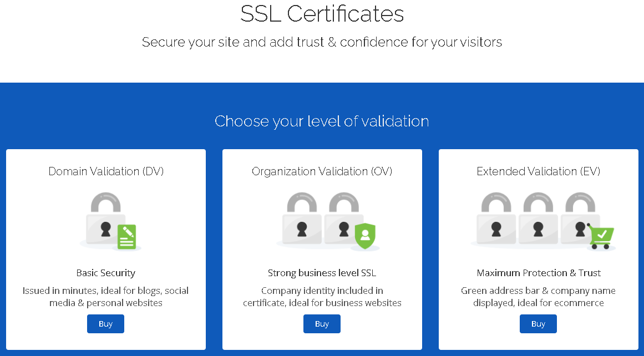This screenshot has height=356, width=644.
Task: Click the 'Basic Security' text
Action: click(106, 273)
